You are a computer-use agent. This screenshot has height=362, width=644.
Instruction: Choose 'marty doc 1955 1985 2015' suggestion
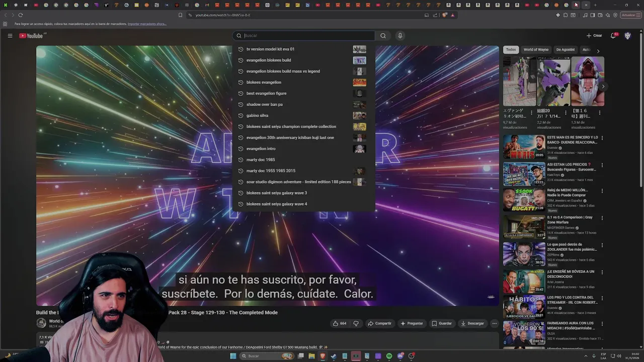click(304, 171)
